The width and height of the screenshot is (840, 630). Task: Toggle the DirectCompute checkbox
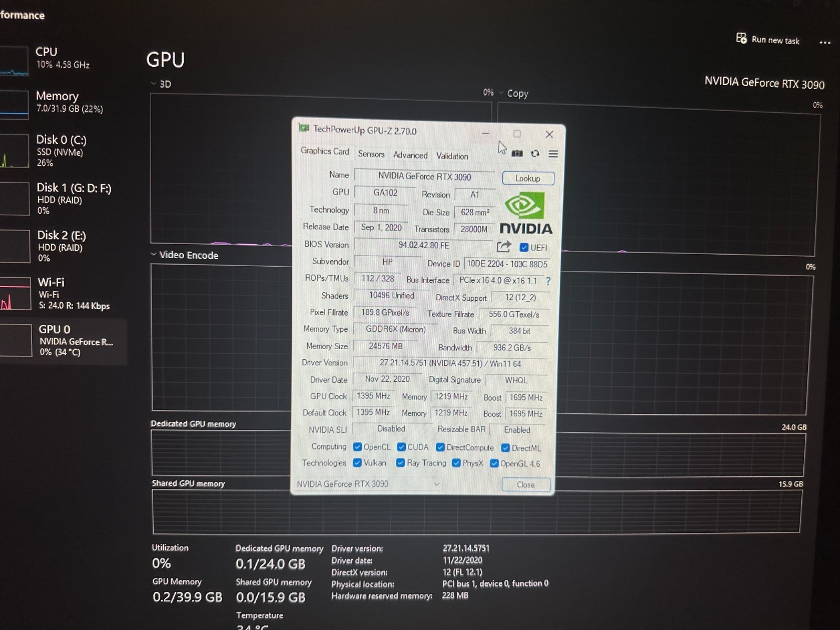point(440,447)
